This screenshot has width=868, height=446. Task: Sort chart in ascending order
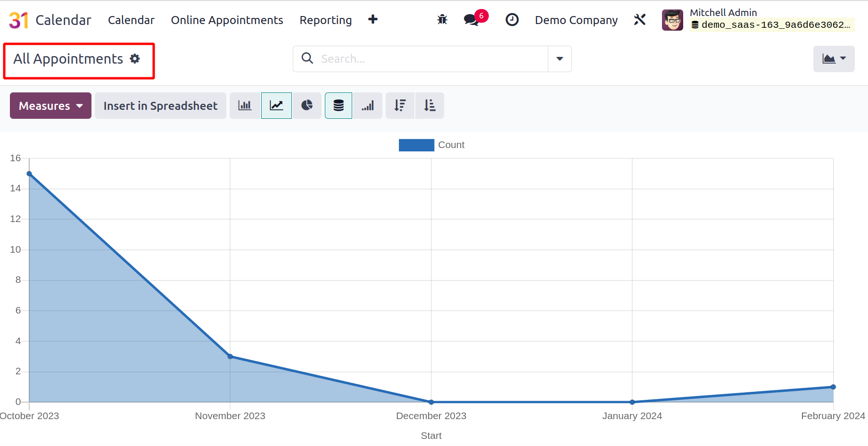coord(430,106)
